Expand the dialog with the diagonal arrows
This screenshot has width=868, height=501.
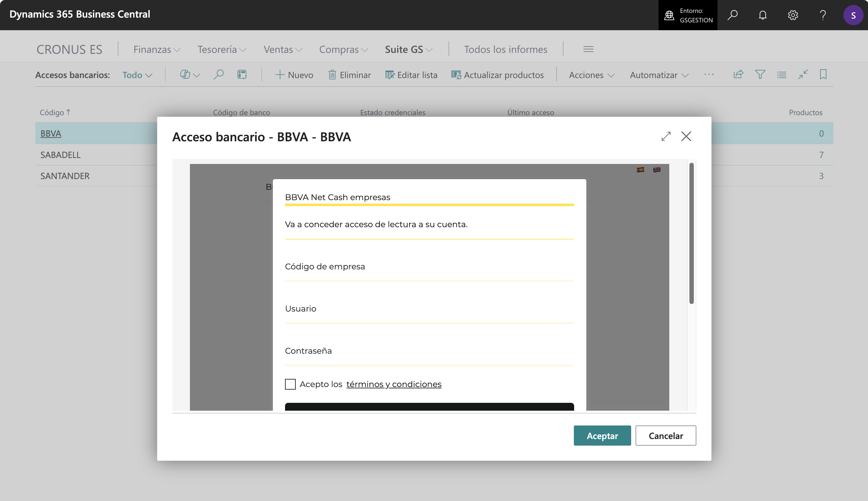[x=666, y=136]
